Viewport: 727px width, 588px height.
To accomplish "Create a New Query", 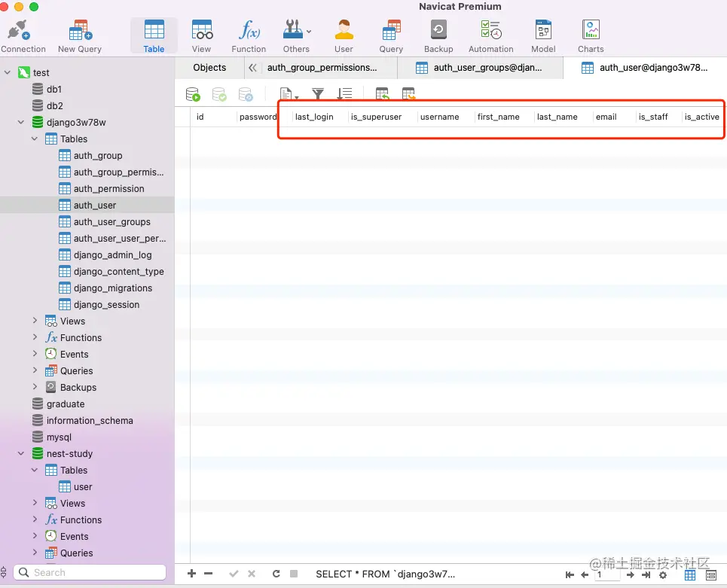I will pos(80,36).
